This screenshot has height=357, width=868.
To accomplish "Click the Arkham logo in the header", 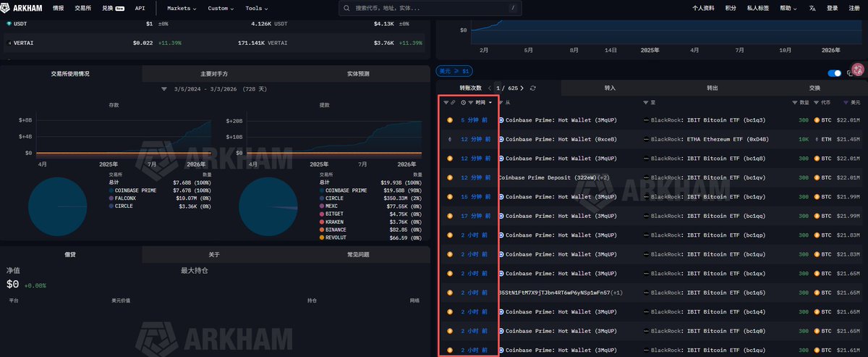I will [x=26, y=8].
